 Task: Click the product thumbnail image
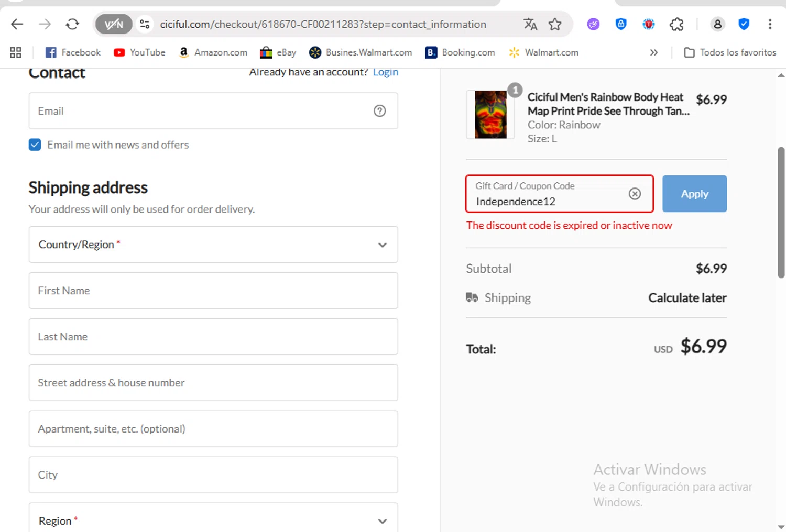[x=490, y=115]
